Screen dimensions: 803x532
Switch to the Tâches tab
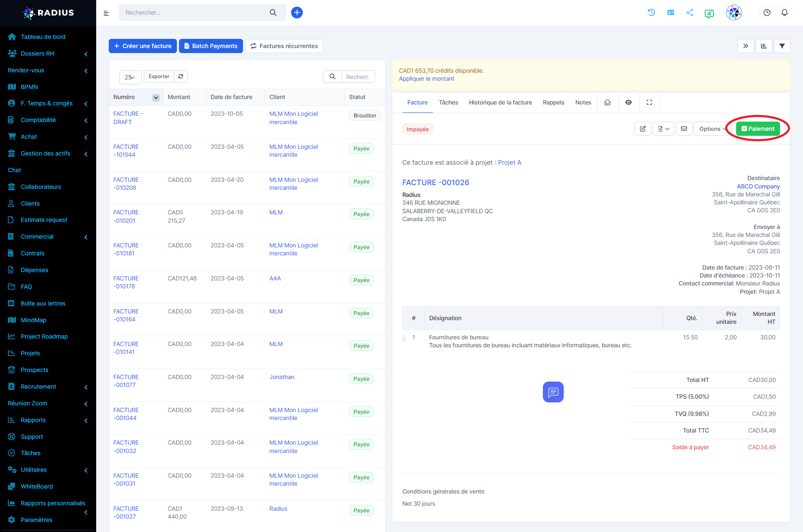(x=448, y=102)
